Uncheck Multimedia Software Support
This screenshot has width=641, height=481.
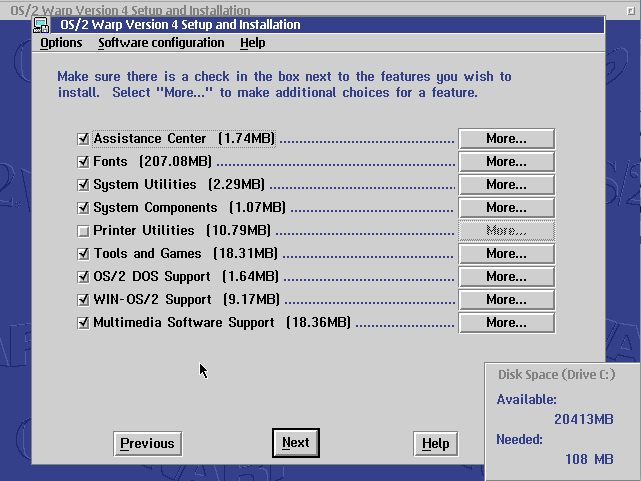(83, 323)
